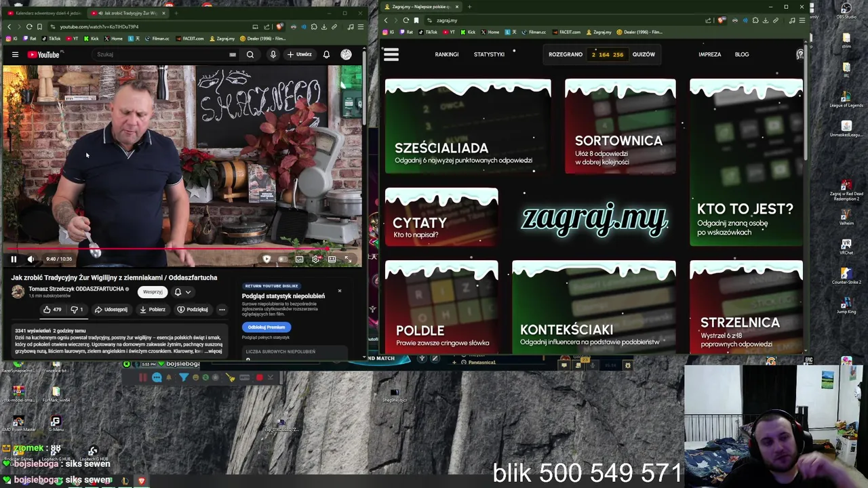Open the CYTATY game card

pyautogui.click(x=441, y=217)
